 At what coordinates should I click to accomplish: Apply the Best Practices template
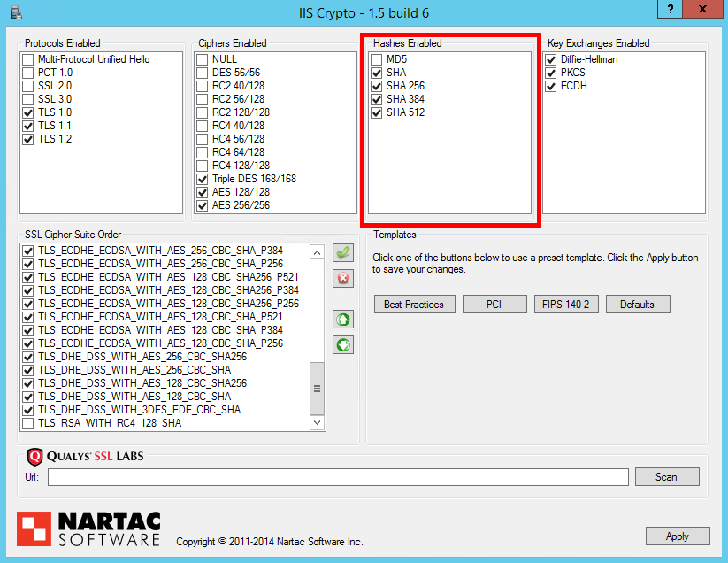414,305
